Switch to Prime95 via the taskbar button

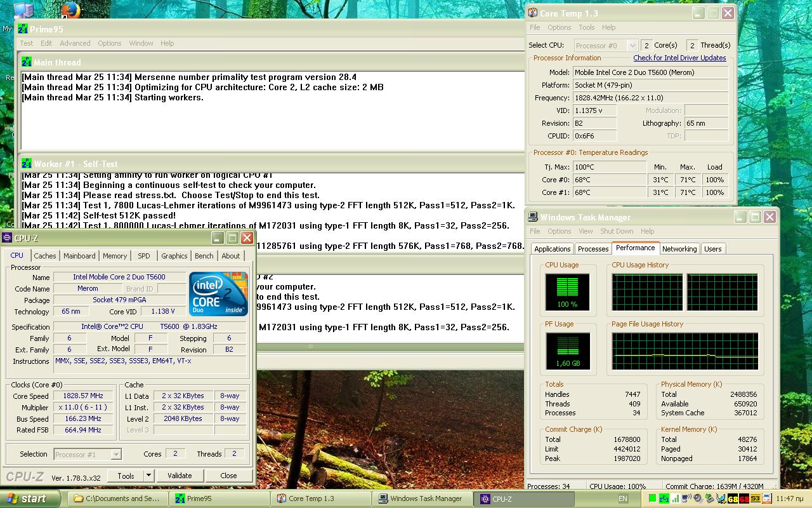[219, 498]
